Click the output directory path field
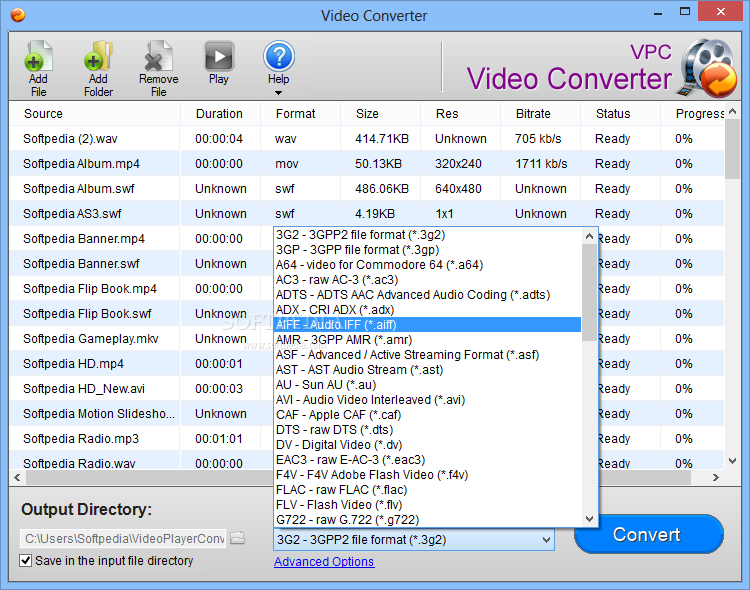This screenshot has height=590, width=750. point(123,538)
